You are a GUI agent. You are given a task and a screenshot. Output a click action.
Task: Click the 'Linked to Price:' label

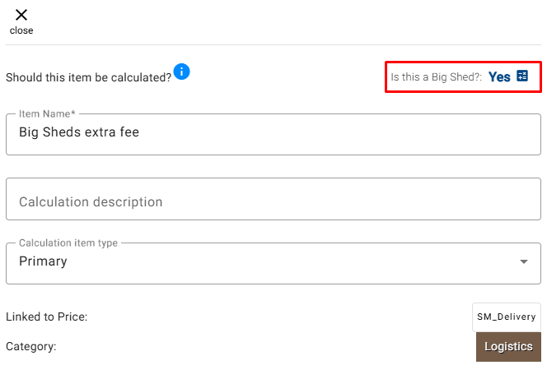(x=47, y=317)
